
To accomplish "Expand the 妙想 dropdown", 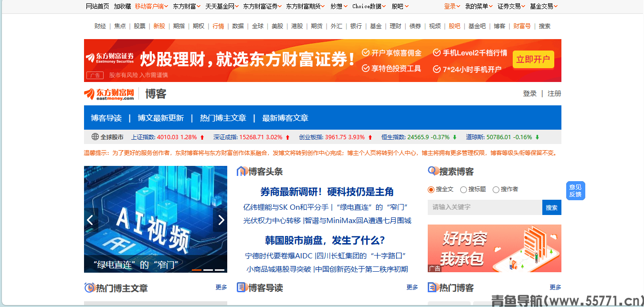I will [x=339, y=6].
